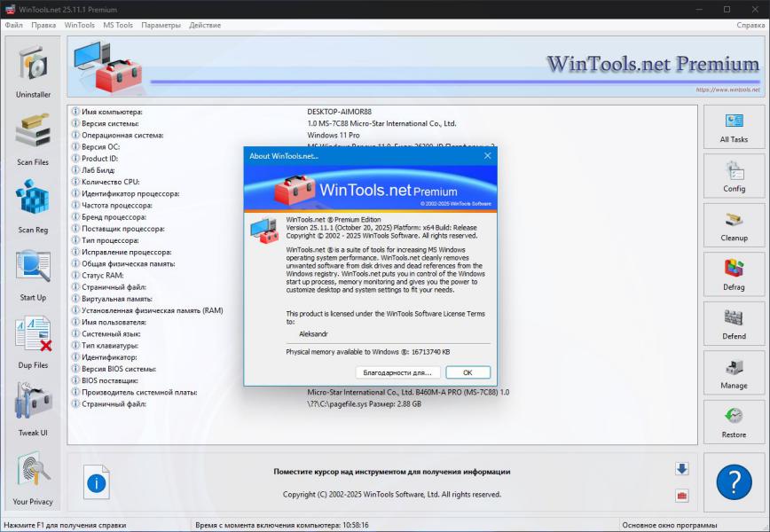
Task: Select the Scan Files tool
Action: pyautogui.click(x=34, y=138)
